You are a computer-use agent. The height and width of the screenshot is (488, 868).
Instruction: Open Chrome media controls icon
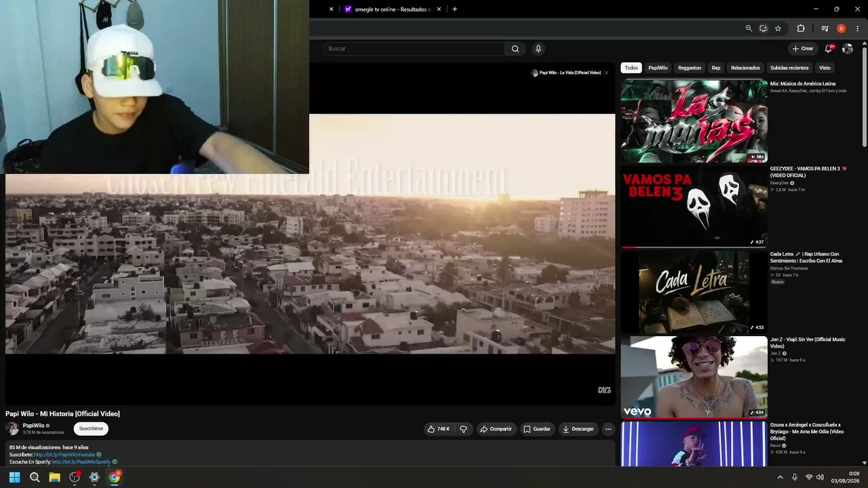(825, 28)
